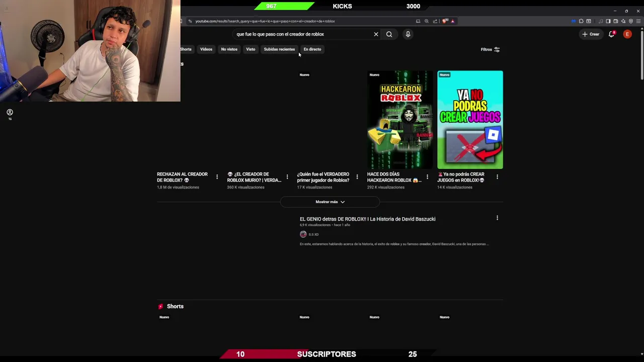Click the site info icon left of the URL
The width and height of the screenshot is (644, 362).
click(x=190, y=21)
